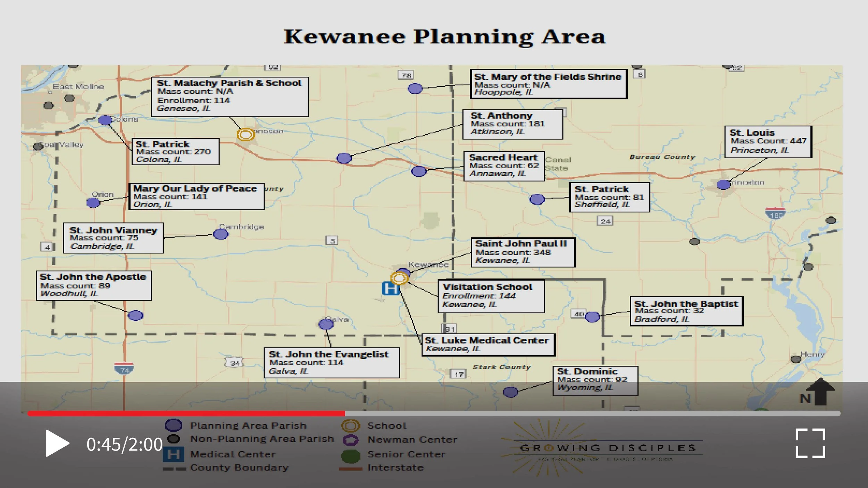The image size is (868, 488).
Task: Click the video time display 0:45/2:00
Action: pyautogui.click(x=124, y=445)
